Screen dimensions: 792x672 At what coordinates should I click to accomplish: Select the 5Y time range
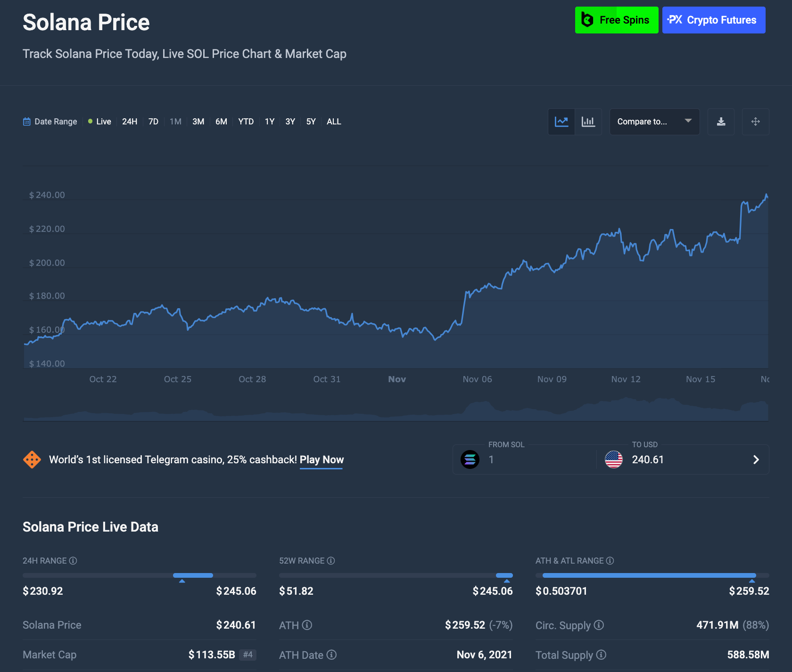[x=311, y=122]
